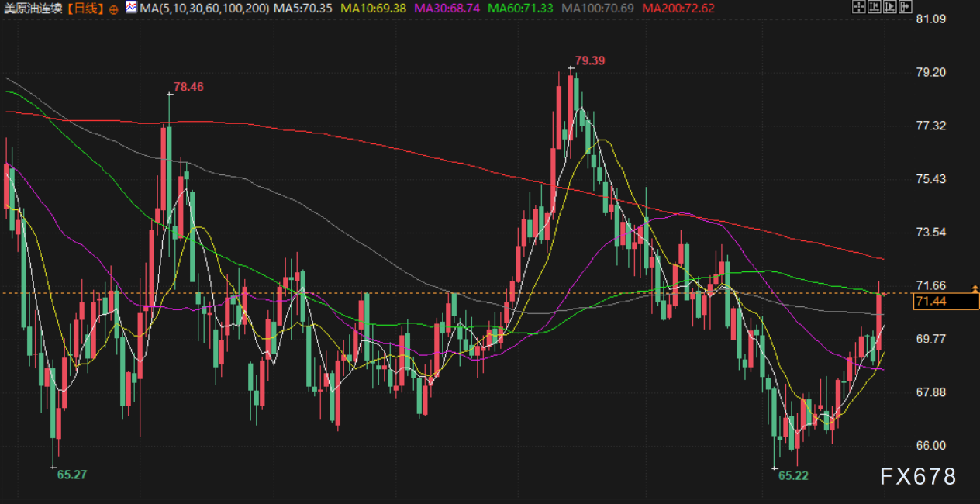Open MA(5,10,30,60,100,200) indicator parameters
The image size is (980, 504).
[205, 9]
